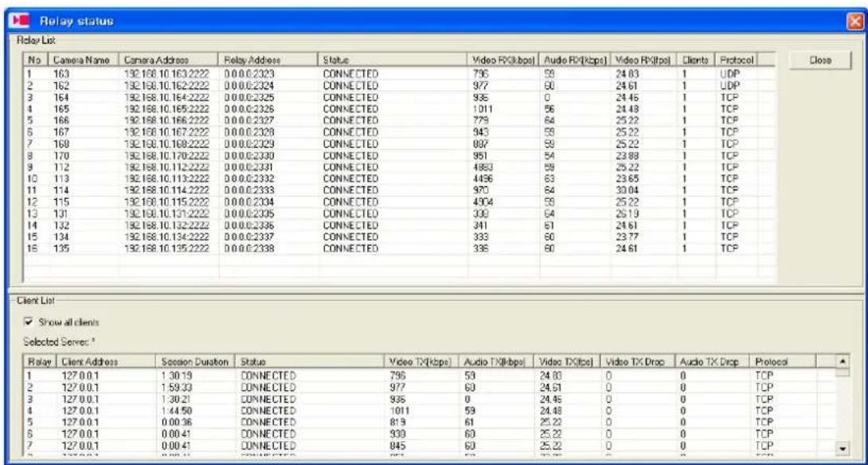Sort by the No column header
The width and height of the screenshot is (868, 465).
tap(37, 60)
